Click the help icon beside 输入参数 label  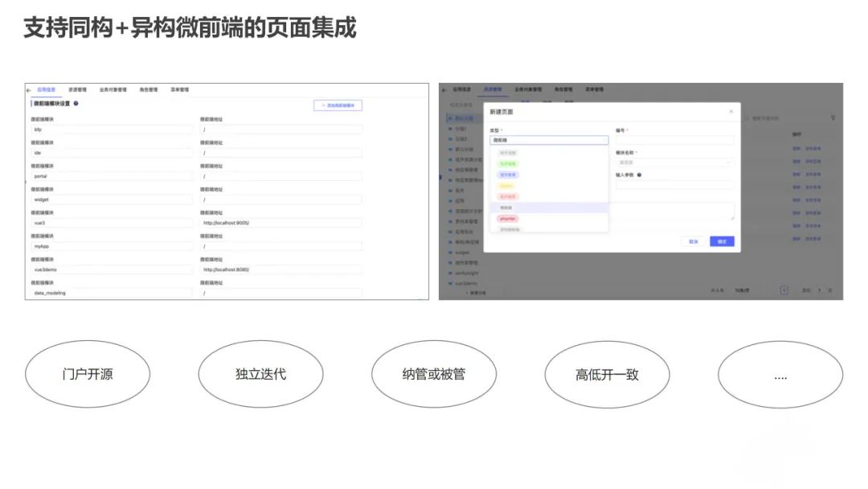coord(640,175)
